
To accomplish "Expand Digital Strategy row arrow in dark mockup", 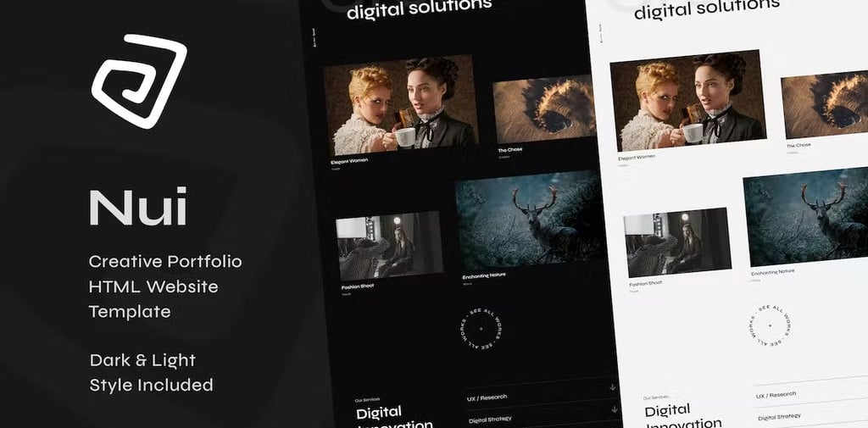I will 615,409.
